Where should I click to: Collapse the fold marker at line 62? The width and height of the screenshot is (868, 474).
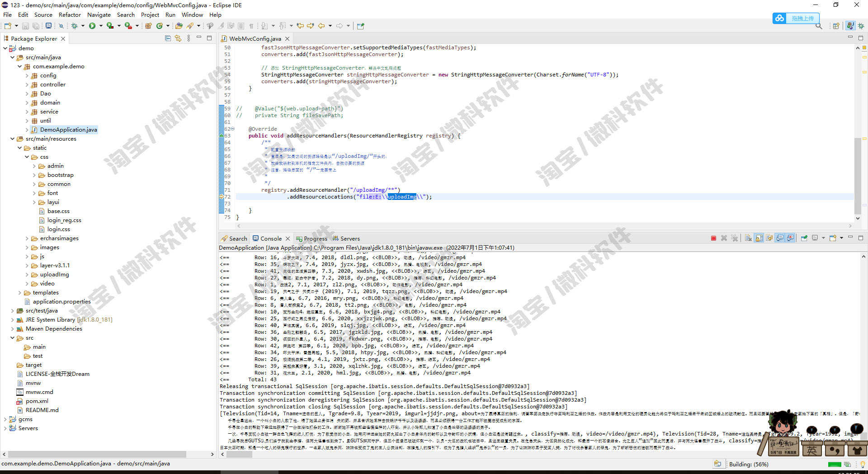click(233, 129)
